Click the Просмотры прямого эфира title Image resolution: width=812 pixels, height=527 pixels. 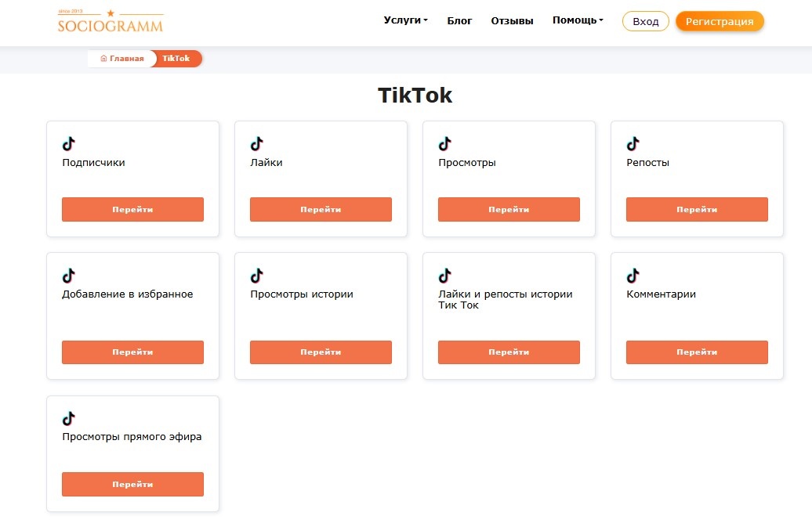pyautogui.click(x=132, y=436)
